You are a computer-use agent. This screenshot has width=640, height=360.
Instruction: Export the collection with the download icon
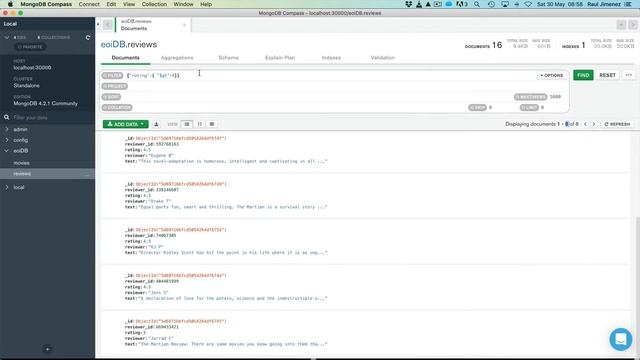point(156,124)
